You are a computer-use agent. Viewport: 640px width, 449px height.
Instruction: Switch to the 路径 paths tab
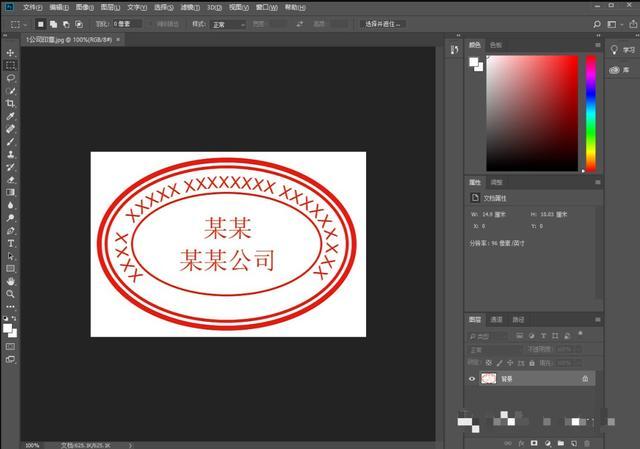click(x=518, y=320)
